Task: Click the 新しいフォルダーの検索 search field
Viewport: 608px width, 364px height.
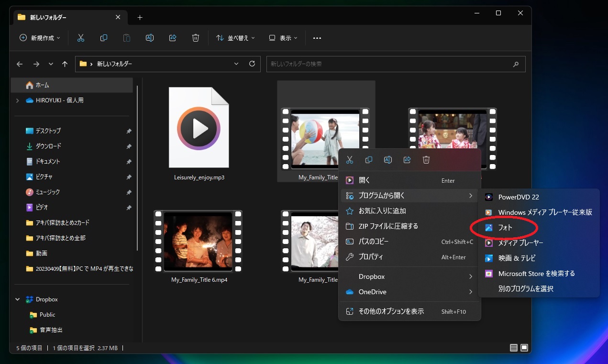Action: pyautogui.click(x=390, y=64)
